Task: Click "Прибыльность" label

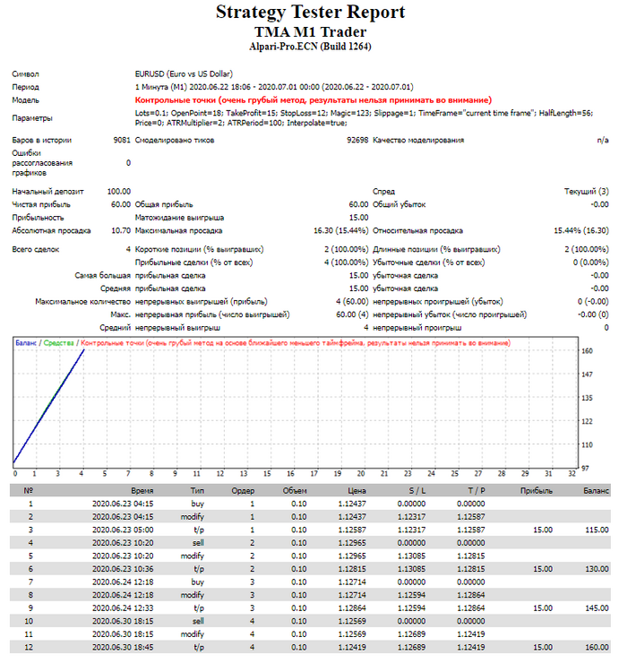Action: 38,218
